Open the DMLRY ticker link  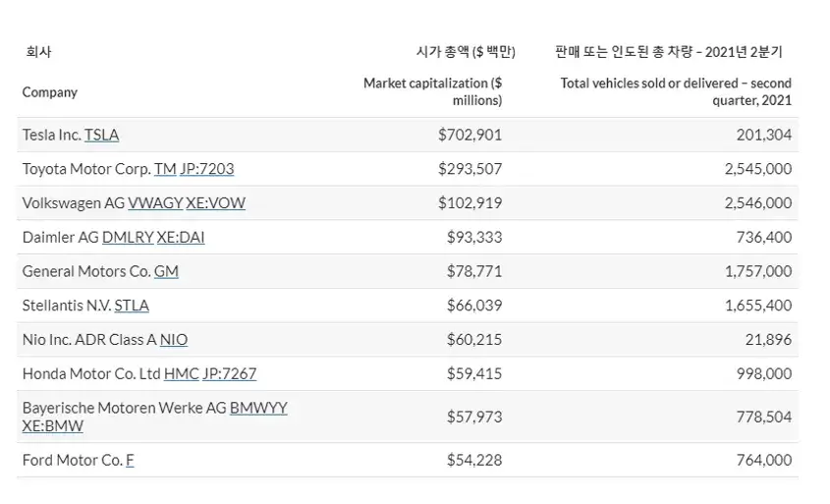coord(128,237)
